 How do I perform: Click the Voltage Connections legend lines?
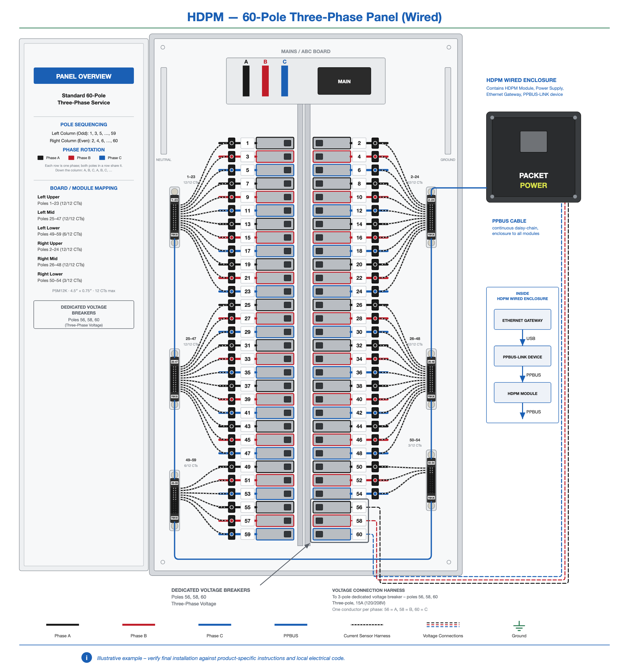[x=443, y=625]
